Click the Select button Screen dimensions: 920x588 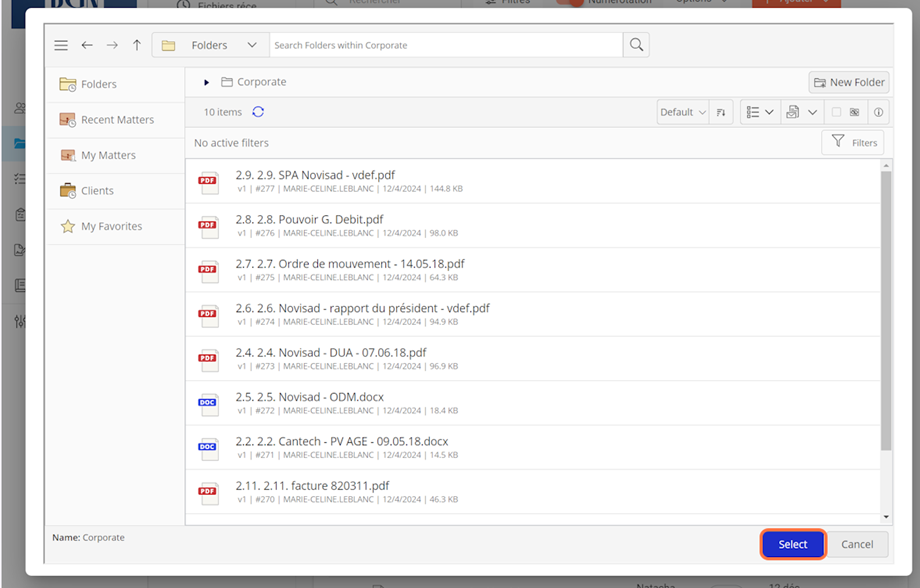(x=792, y=544)
